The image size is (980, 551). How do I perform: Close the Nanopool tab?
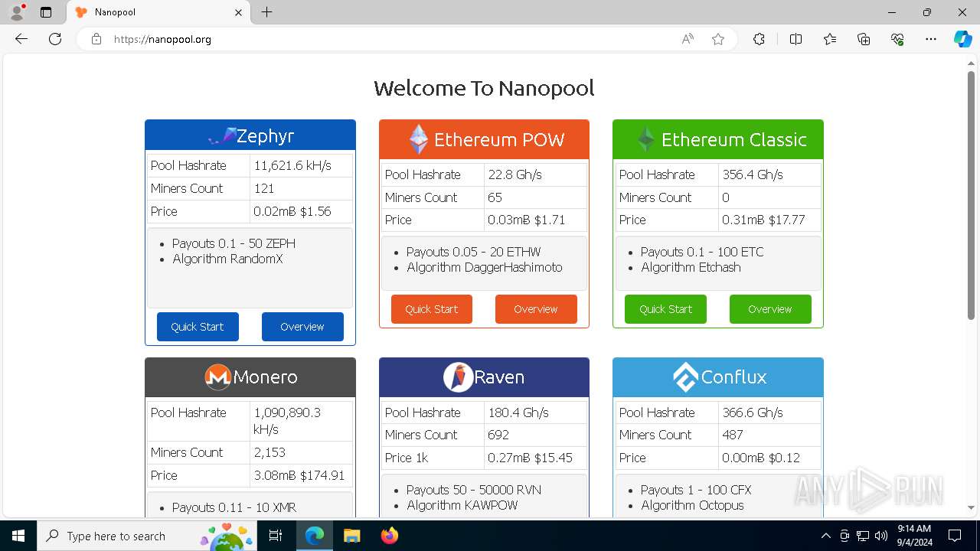tap(238, 12)
